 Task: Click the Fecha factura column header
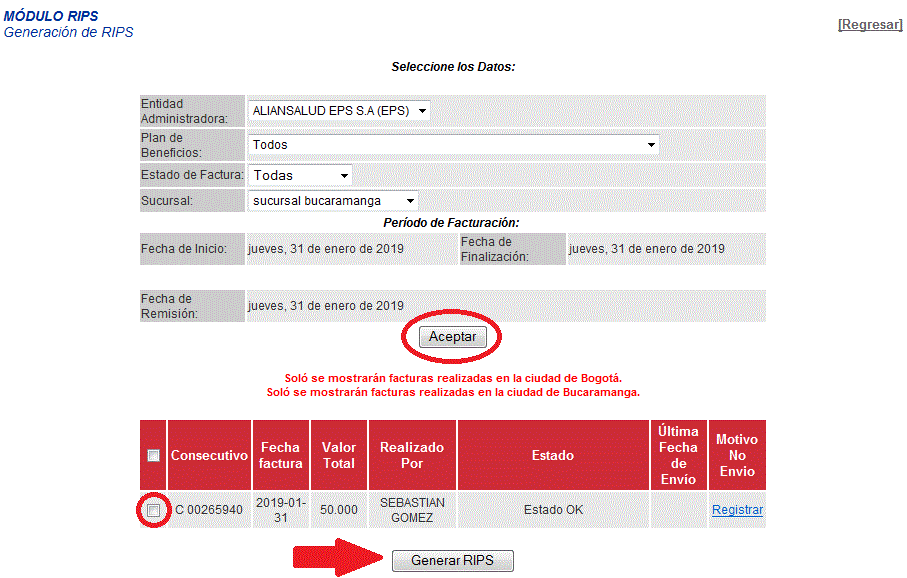(280, 455)
